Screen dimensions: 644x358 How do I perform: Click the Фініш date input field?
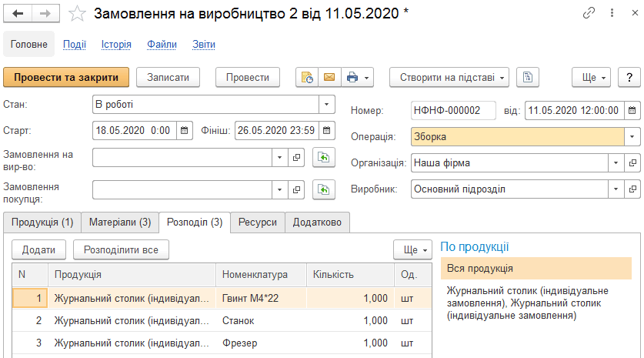coord(277,131)
